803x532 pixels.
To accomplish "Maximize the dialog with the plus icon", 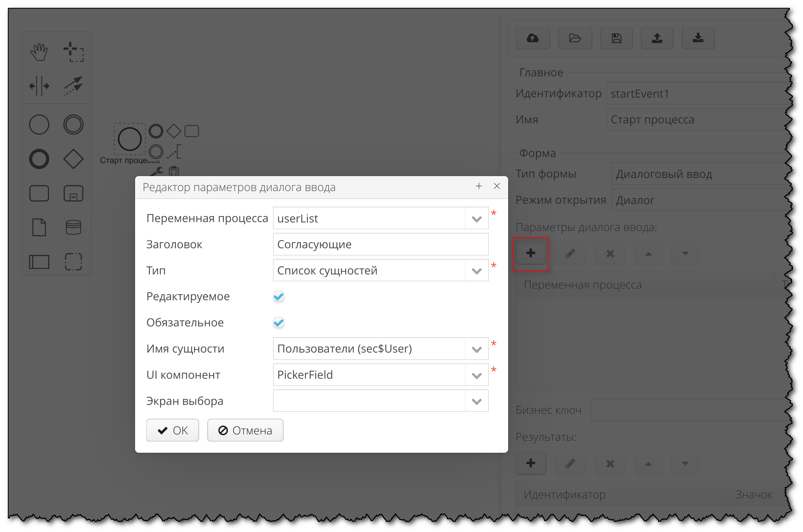I will tap(479, 186).
